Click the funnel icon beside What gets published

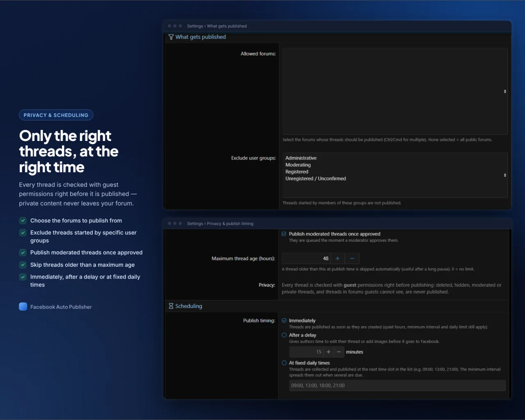[x=171, y=37]
